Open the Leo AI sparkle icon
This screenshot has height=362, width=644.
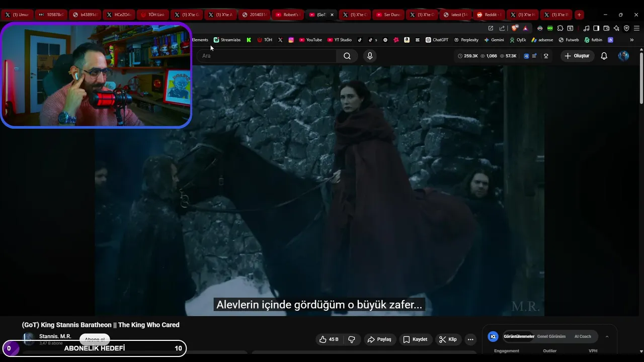(x=616, y=28)
